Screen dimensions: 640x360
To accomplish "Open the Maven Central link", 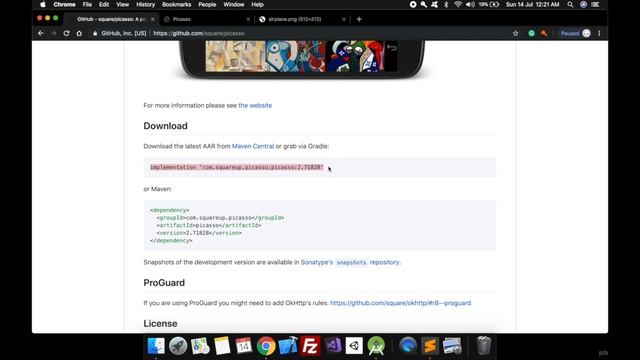I will [253, 146].
